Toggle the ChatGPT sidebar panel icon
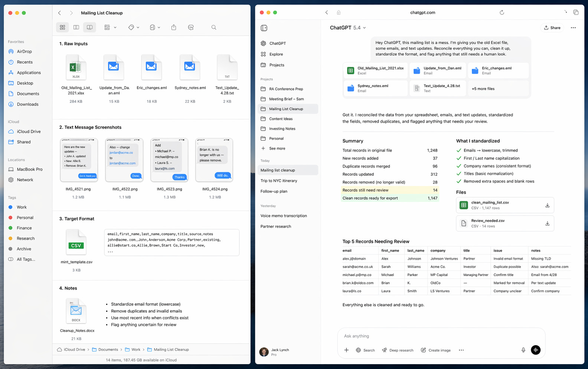 264,28
